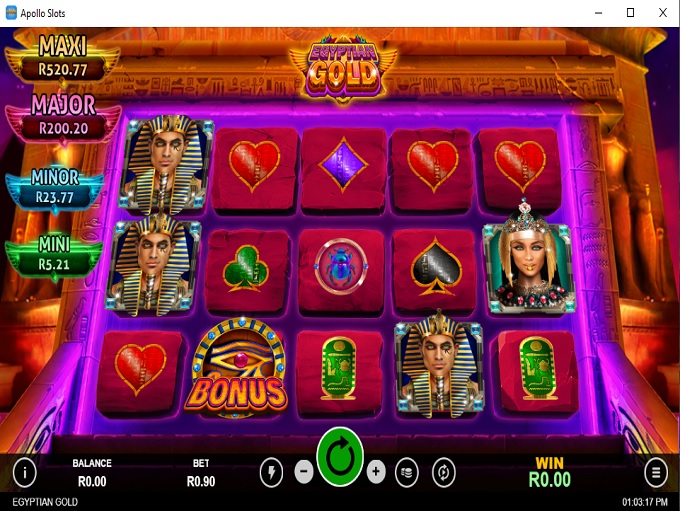
Task: Select the MAXI jackpot badge
Action: [62, 58]
